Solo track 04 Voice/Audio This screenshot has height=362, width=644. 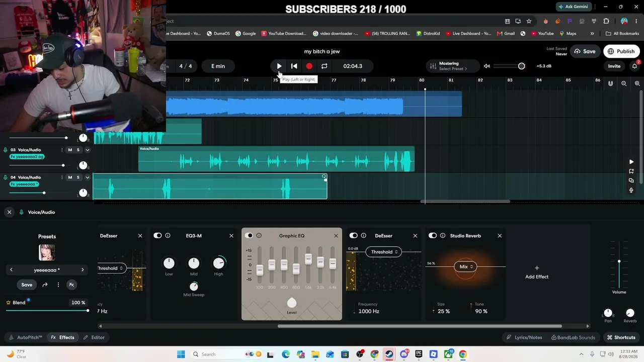point(78,177)
